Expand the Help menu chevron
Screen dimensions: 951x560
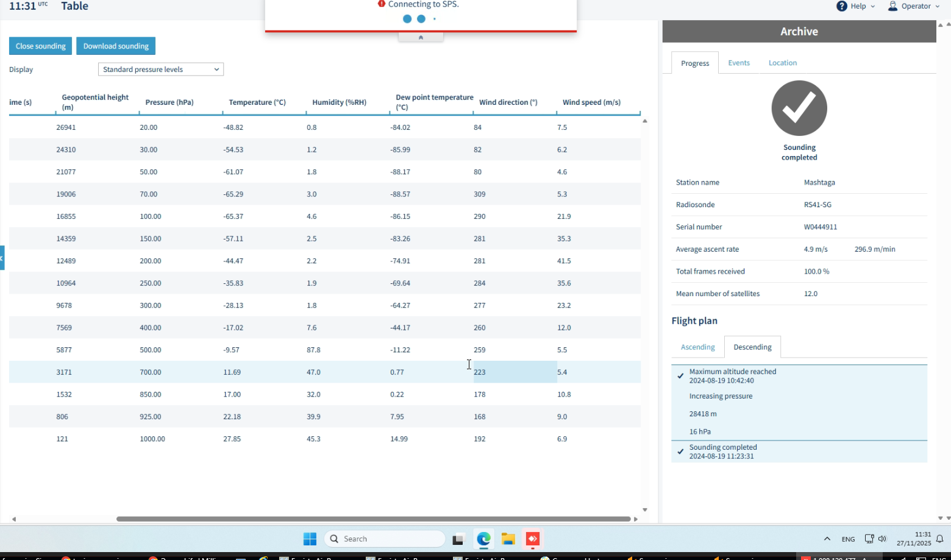tap(873, 6)
